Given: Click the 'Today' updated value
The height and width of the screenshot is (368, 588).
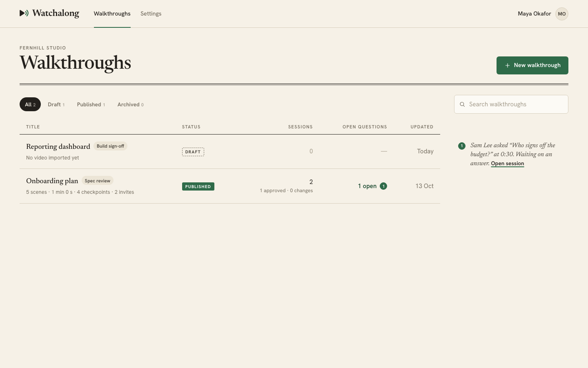Looking at the screenshot, I should (425, 151).
